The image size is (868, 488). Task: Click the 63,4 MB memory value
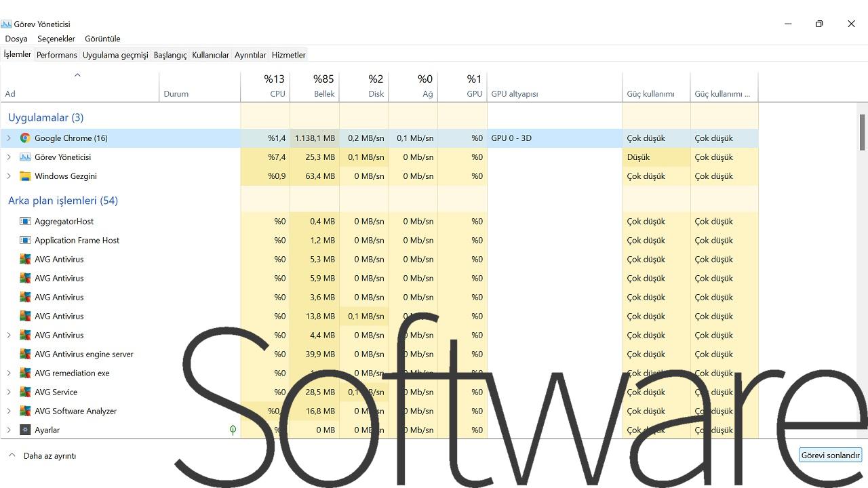pos(320,176)
